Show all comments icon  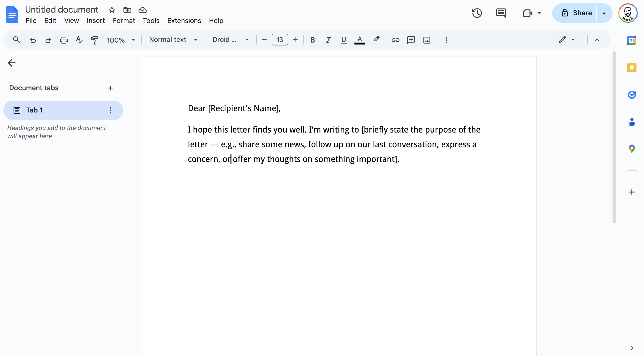tap(501, 13)
